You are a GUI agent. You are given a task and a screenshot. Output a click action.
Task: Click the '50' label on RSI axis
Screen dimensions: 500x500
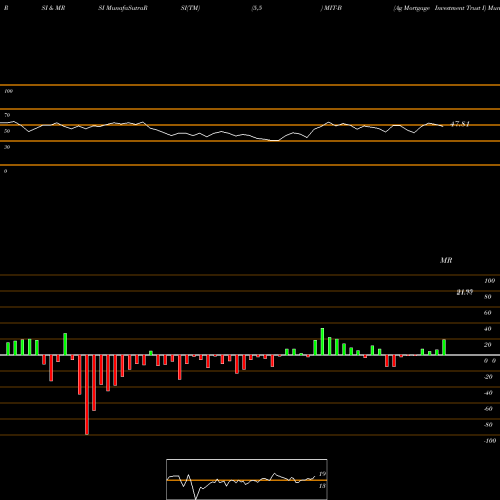tap(7, 131)
